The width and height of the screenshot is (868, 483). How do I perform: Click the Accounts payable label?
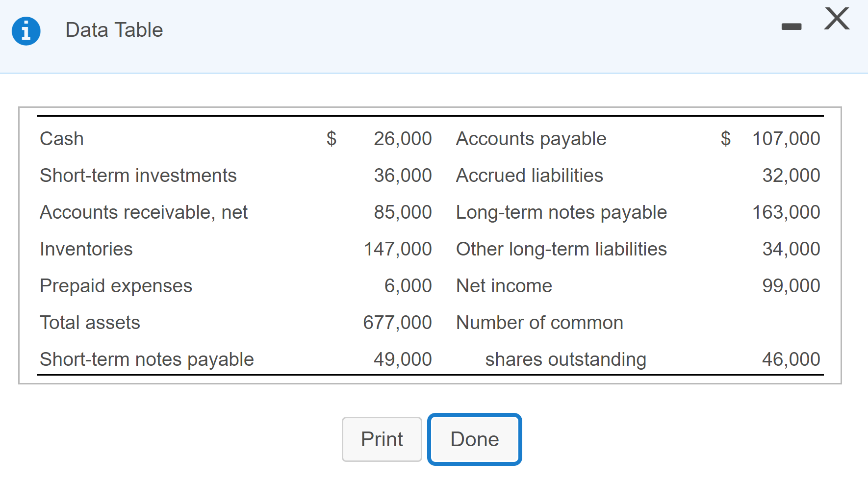(531, 139)
